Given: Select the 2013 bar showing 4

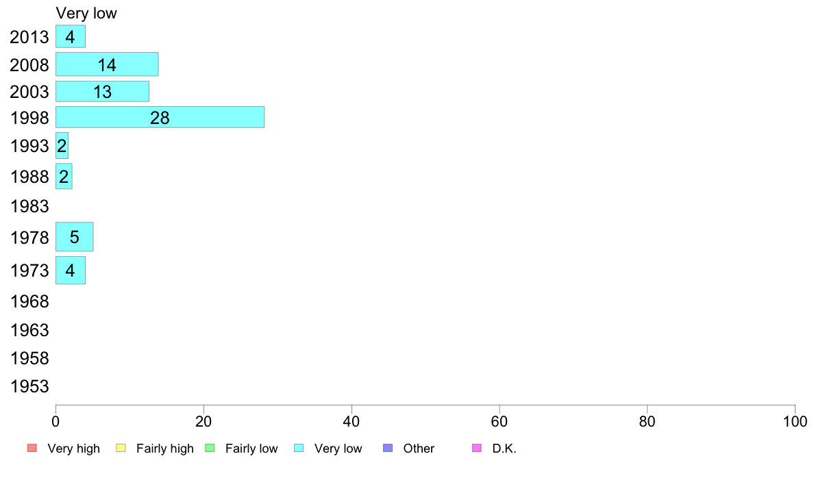Looking at the screenshot, I should 70,36.
